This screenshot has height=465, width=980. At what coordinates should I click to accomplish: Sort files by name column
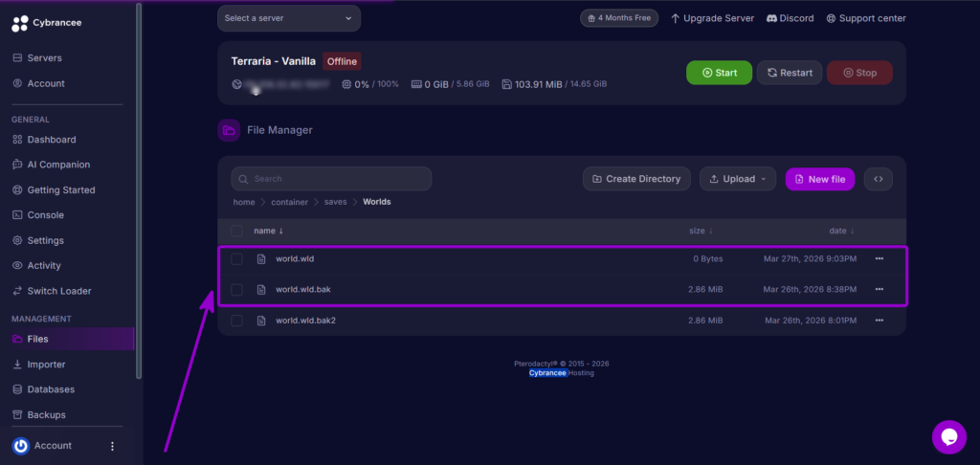[268, 231]
